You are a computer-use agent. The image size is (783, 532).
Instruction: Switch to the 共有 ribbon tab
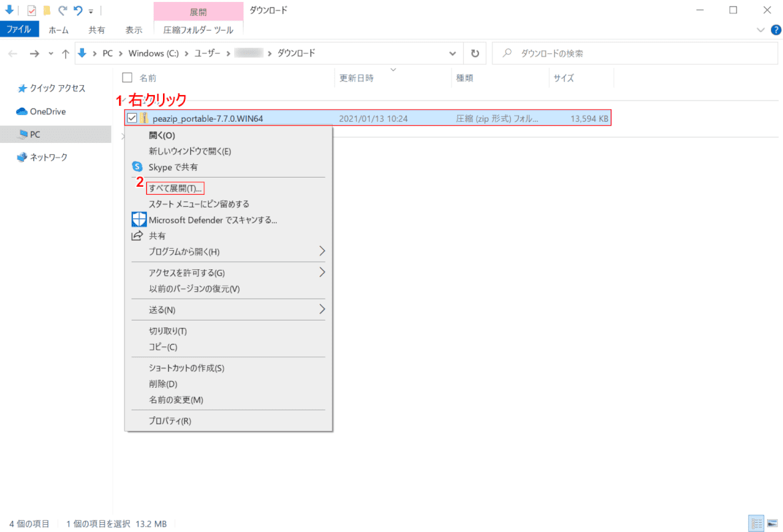tap(96, 30)
